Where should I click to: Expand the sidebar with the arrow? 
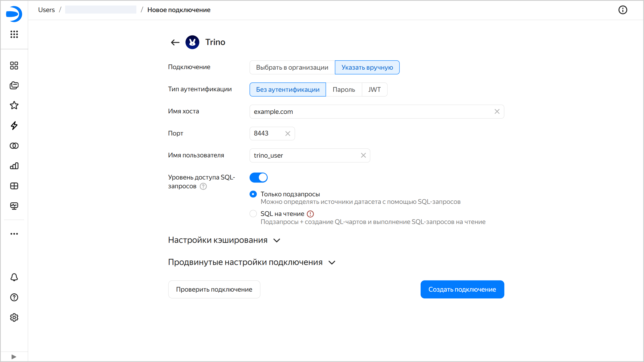[14, 357]
